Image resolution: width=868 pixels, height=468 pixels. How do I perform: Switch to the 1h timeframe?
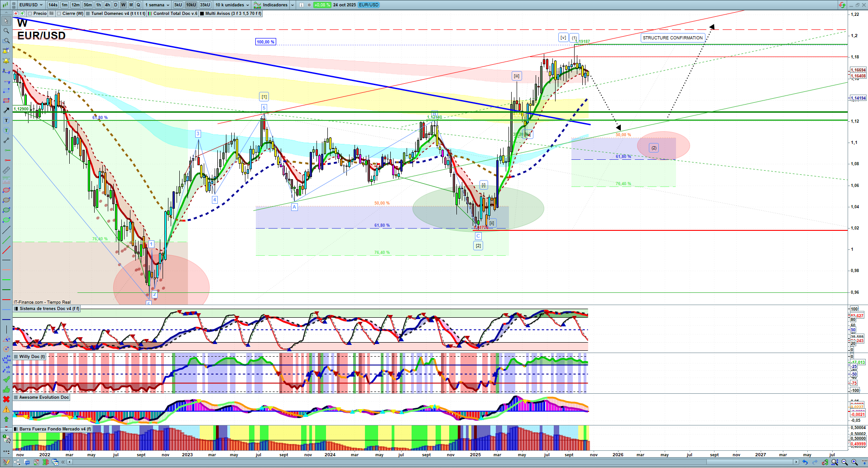98,5
